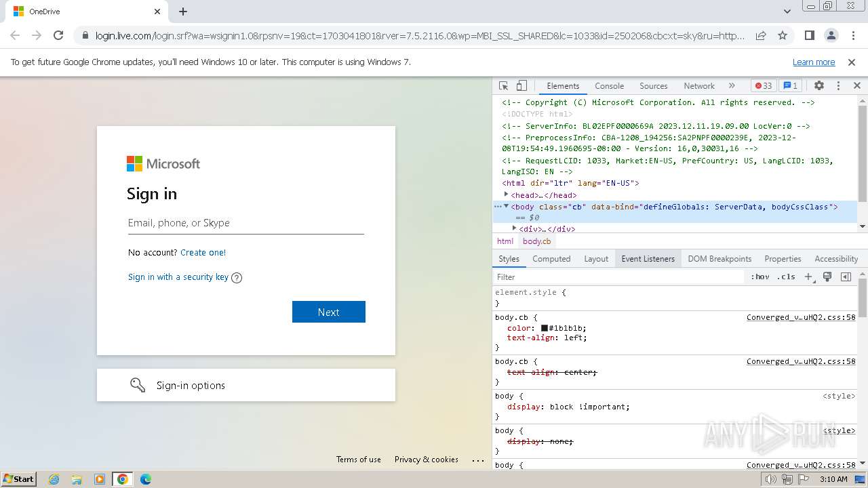868x488 pixels.
Task: Choose Sign in with a security key
Action: (178, 277)
